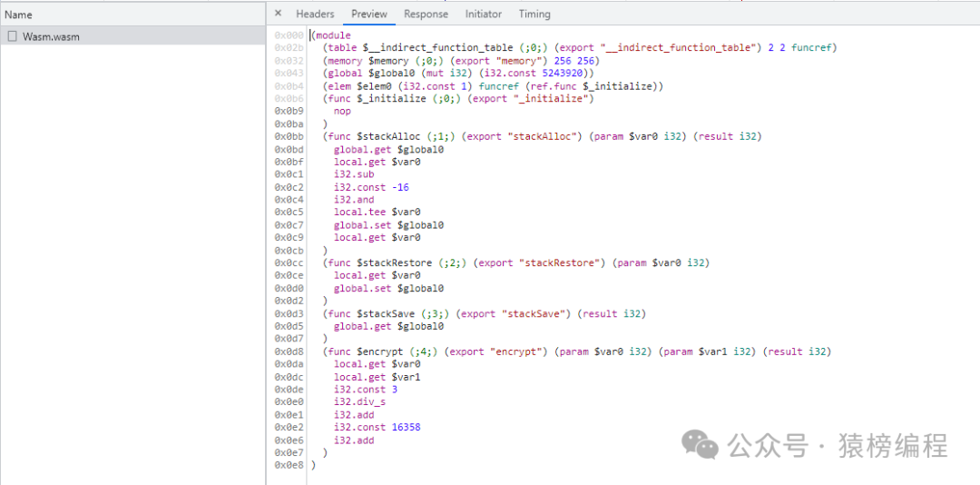Viewport: 980px width, 485px height.
Task: Open the Initiator tab
Action: (x=483, y=14)
